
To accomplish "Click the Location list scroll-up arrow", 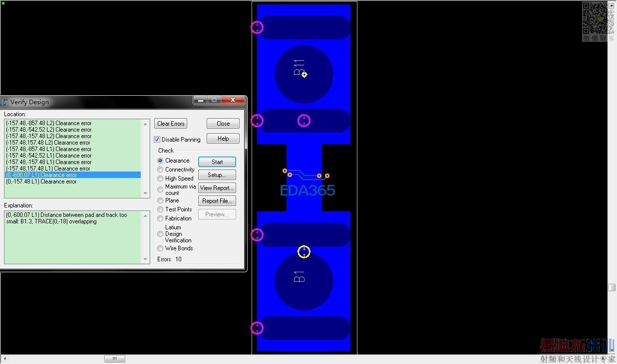I will coord(146,124).
